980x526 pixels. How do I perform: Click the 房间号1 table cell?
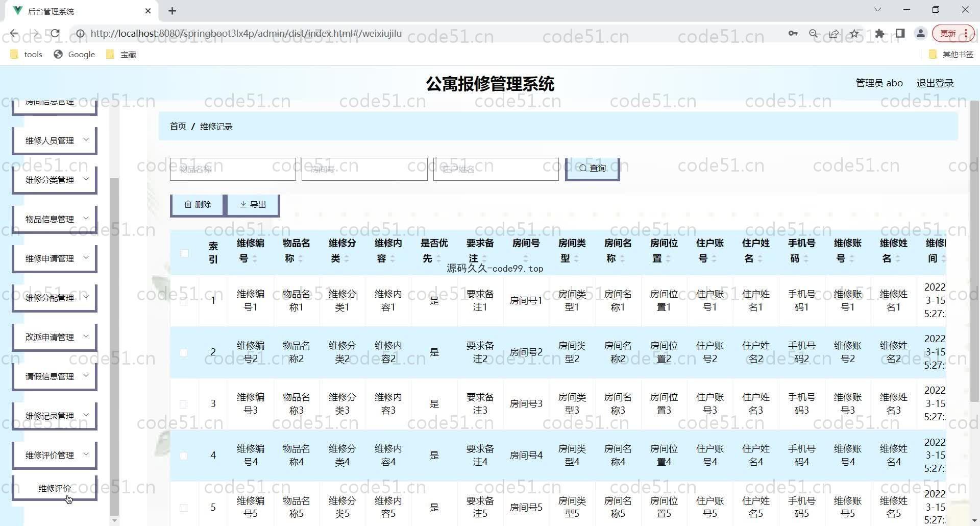pyautogui.click(x=526, y=301)
